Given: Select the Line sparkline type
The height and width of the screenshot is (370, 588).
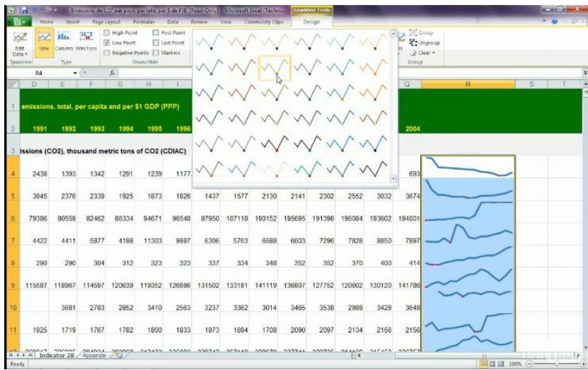Looking at the screenshot, I should click(45, 42).
